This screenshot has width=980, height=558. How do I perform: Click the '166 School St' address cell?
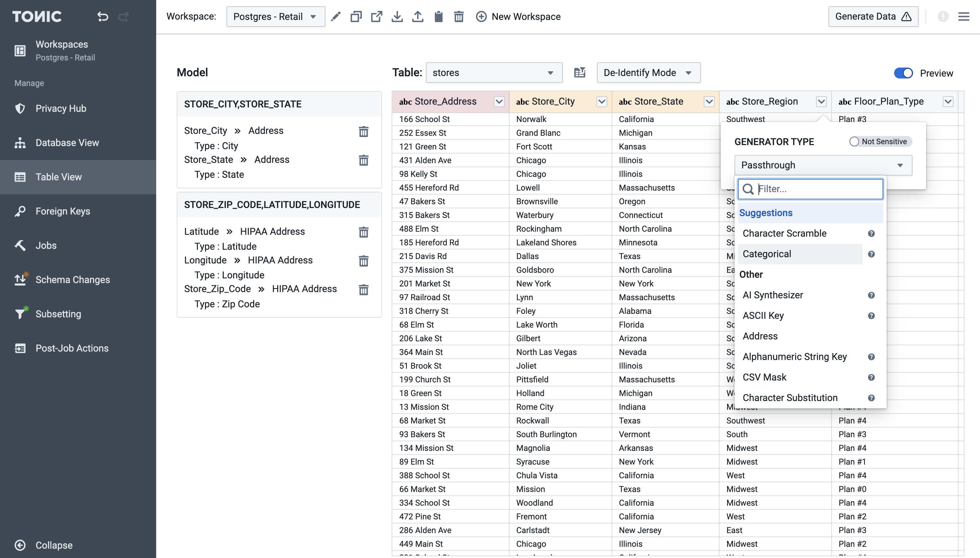pos(450,119)
